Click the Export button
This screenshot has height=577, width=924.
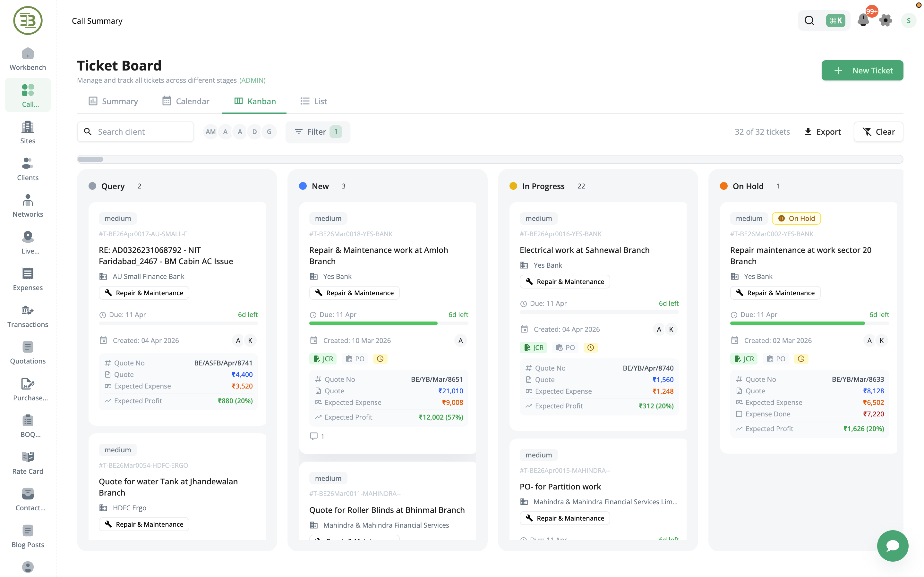(822, 132)
